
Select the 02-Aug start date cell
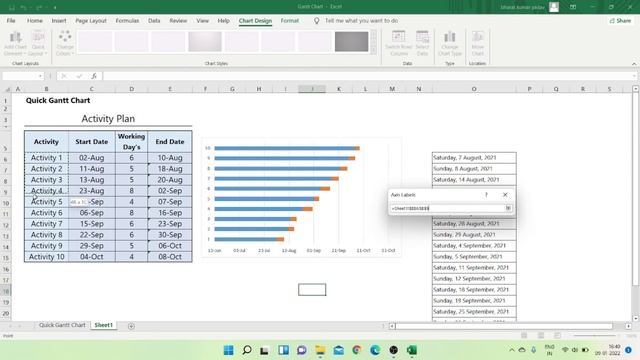[x=91, y=158]
